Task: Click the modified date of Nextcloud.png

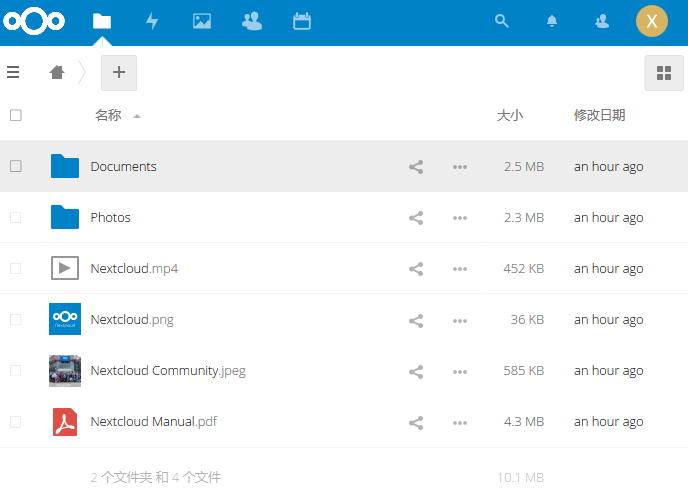Action: pos(609,320)
